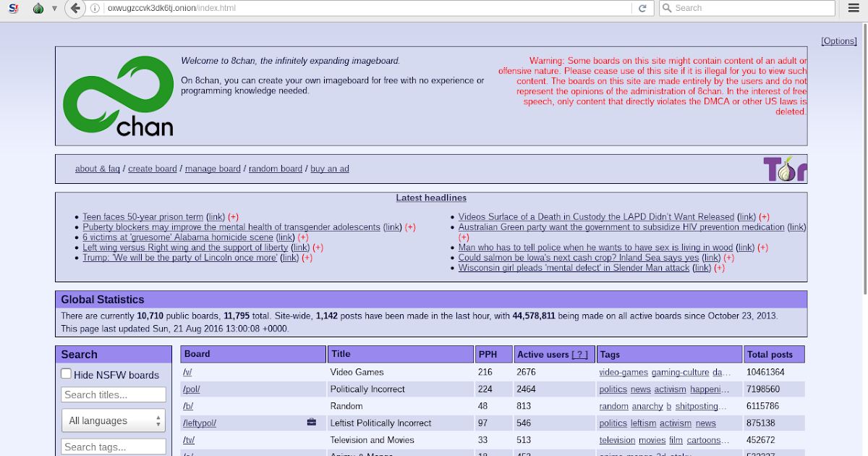
Task: Click the television tag
Action: [x=617, y=440]
